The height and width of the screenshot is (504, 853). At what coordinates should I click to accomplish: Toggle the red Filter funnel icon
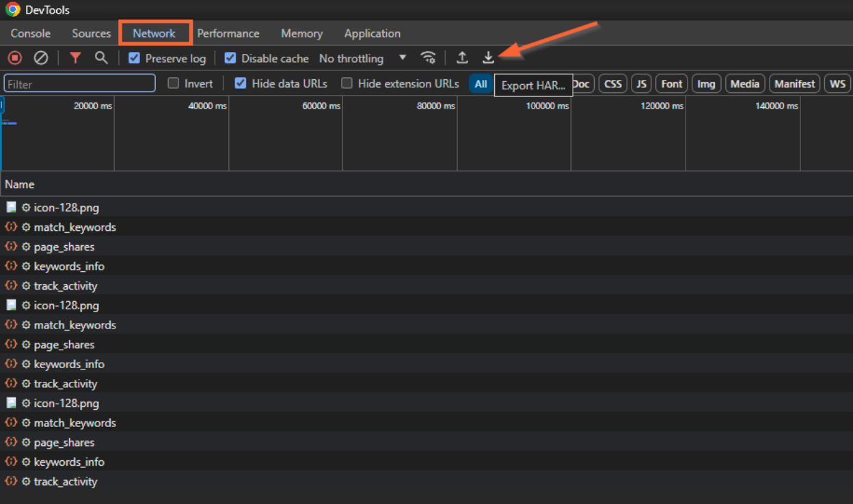click(75, 58)
